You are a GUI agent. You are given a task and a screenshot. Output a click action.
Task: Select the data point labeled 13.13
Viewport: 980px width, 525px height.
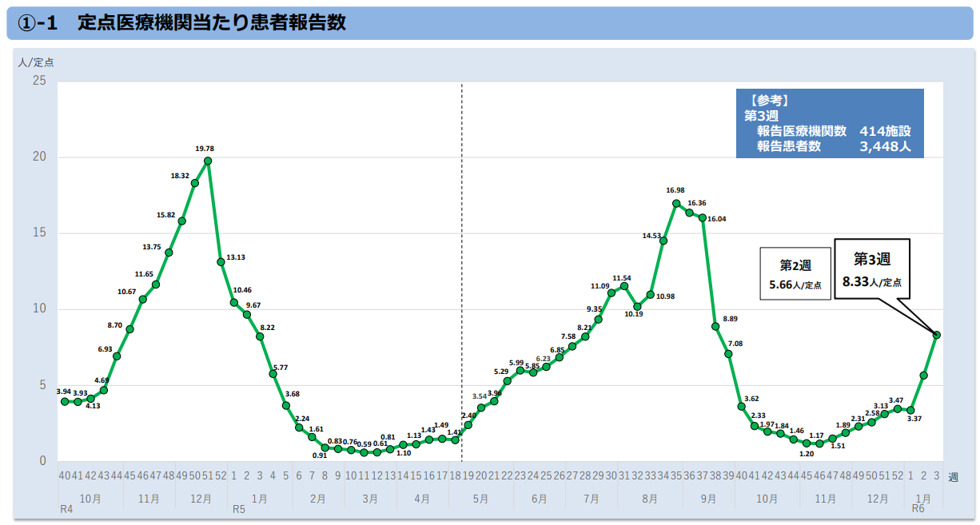tap(221, 261)
